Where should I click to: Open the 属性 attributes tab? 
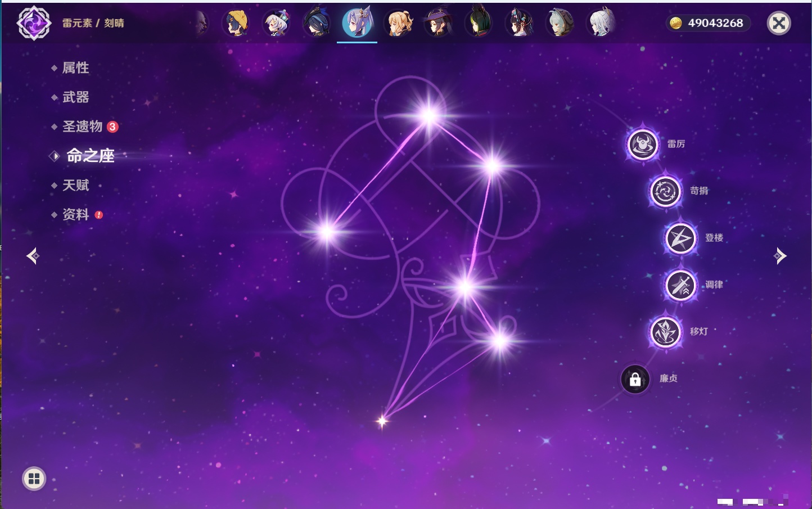pyautogui.click(x=75, y=68)
